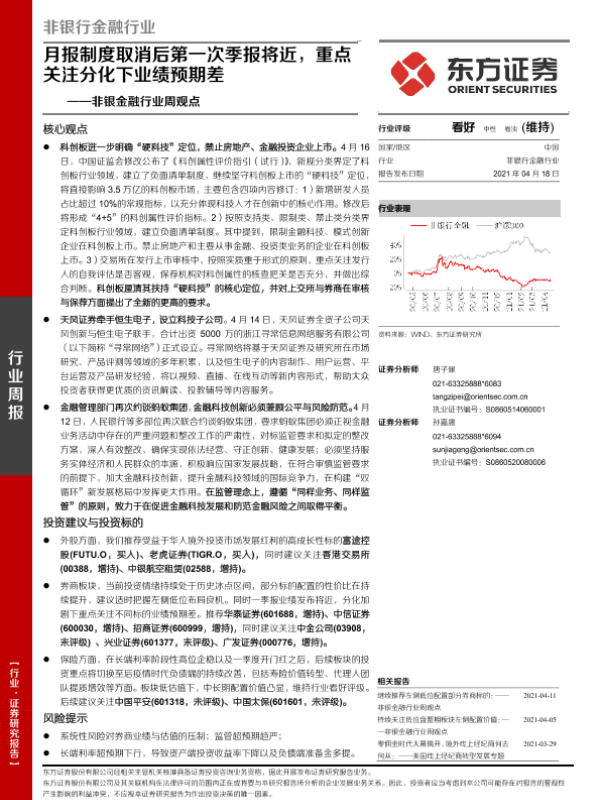Click the 投资建议与投资标的 section heading
The image size is (600, 800).
[88, 523]
